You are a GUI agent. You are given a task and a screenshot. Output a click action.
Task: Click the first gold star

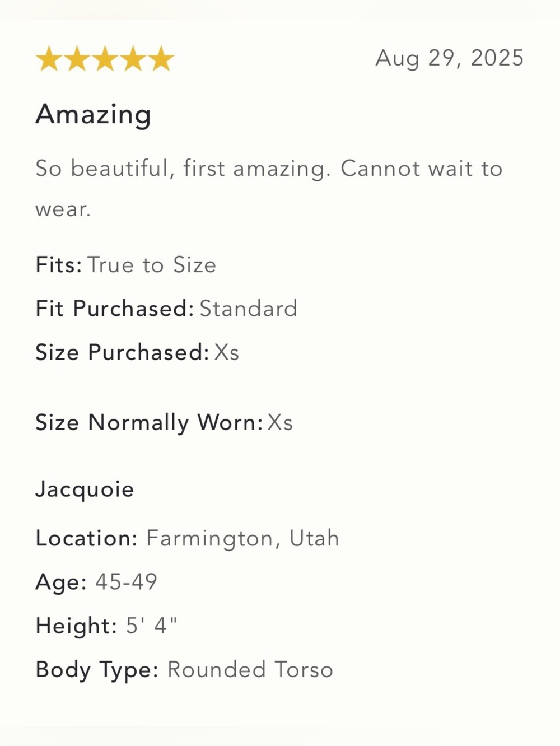pyautogui.click(x=49, y=59)
